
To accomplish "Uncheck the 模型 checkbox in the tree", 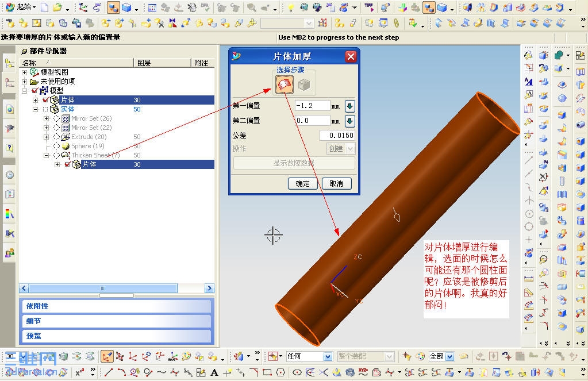I will point(35,90).
